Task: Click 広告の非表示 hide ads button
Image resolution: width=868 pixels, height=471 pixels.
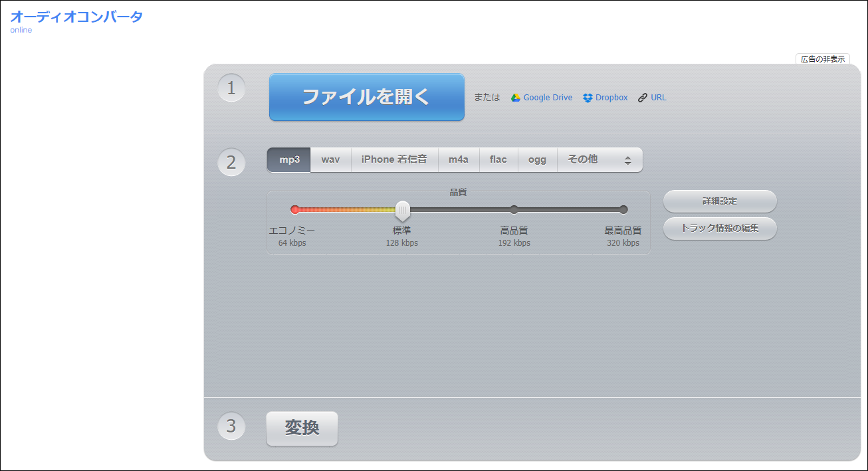Action: 823,59
